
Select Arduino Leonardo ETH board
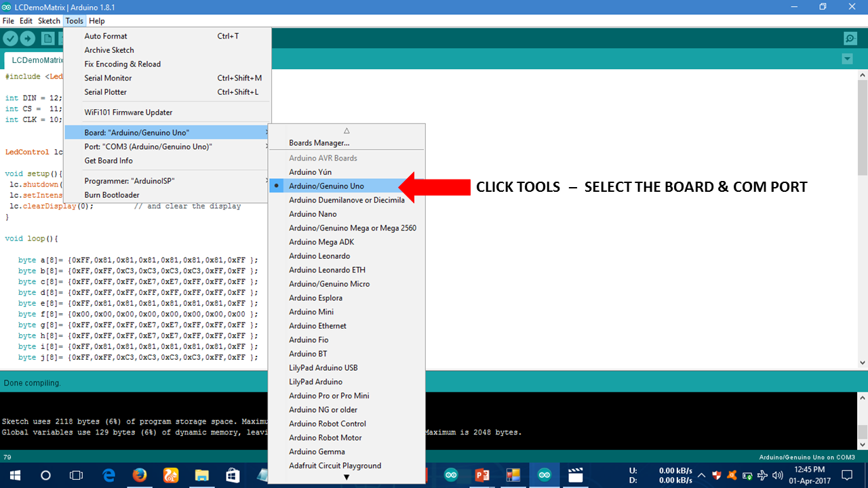click(x=347, y=270)
